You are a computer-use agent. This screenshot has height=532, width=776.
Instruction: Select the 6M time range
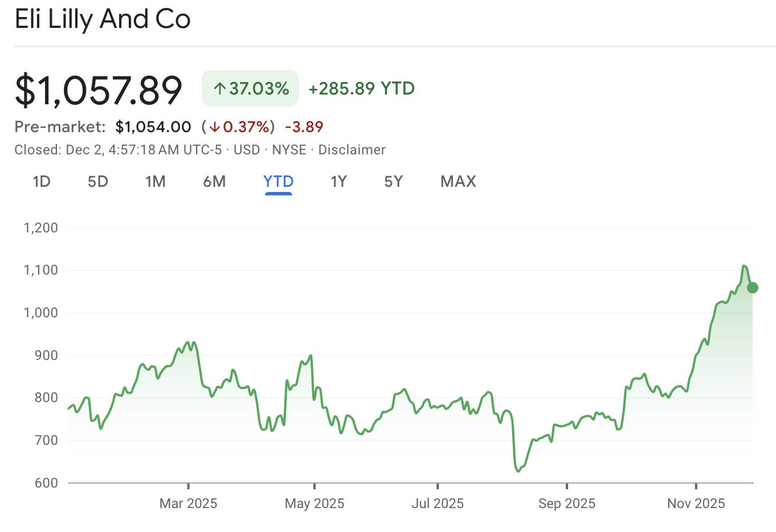click(x=215, y=181)
